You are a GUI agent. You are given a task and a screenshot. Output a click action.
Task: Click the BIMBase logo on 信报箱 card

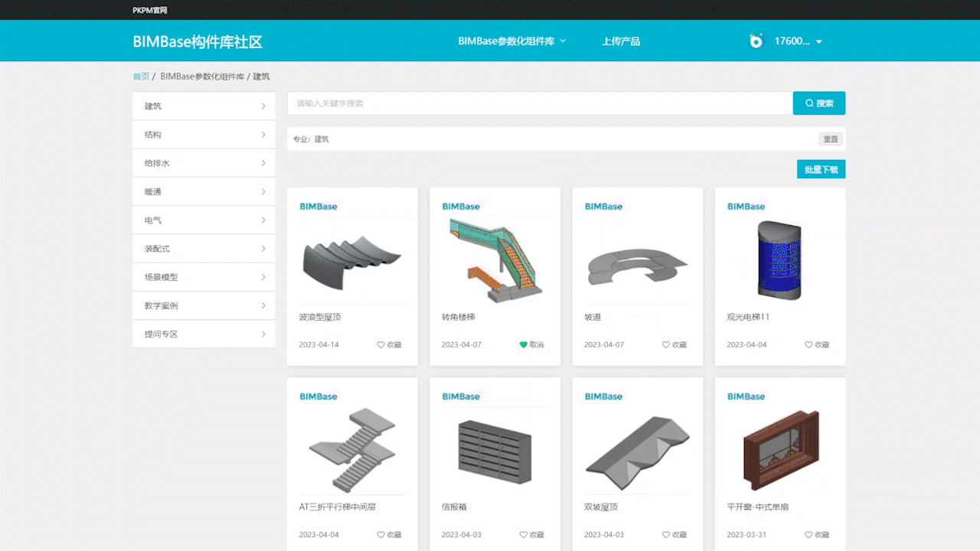coord(461,396)
